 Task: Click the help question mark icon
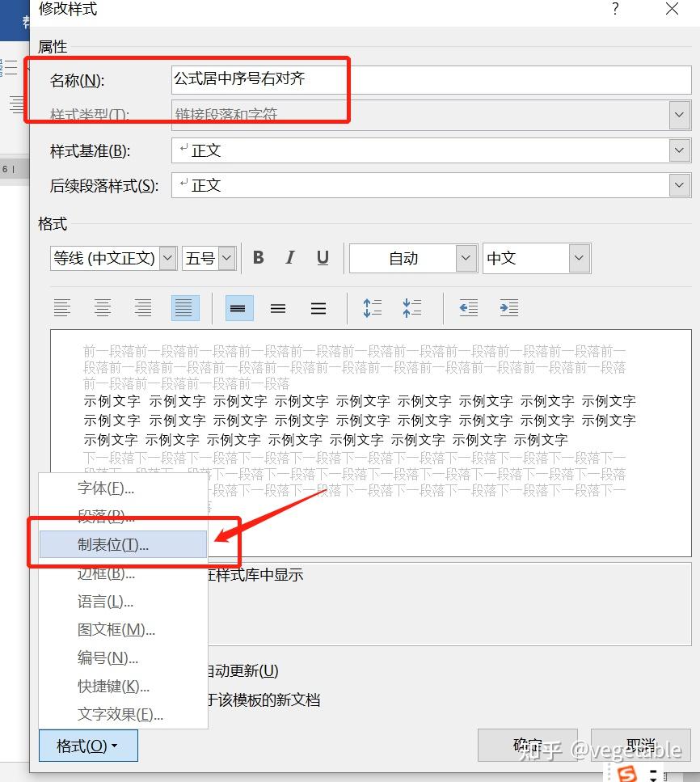coord(616,8)
